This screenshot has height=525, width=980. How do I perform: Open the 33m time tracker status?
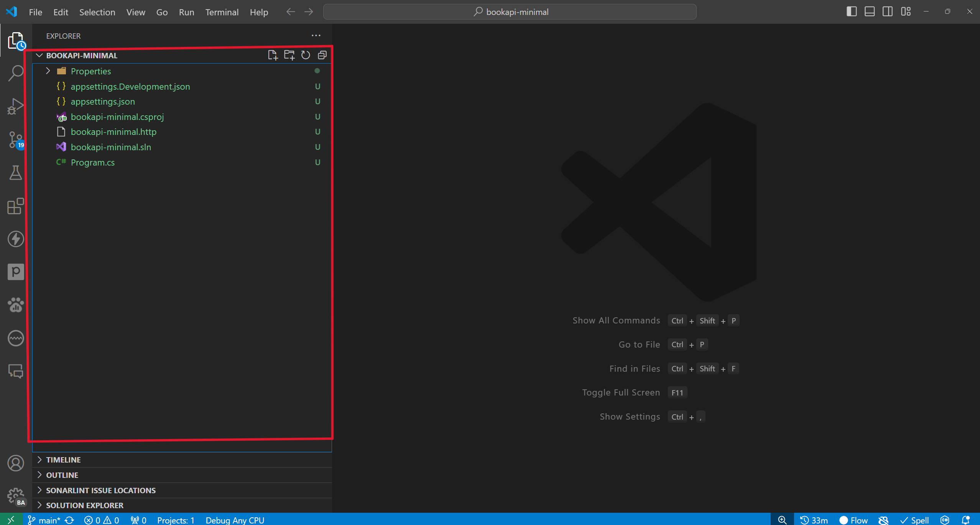tap(814, 520)
